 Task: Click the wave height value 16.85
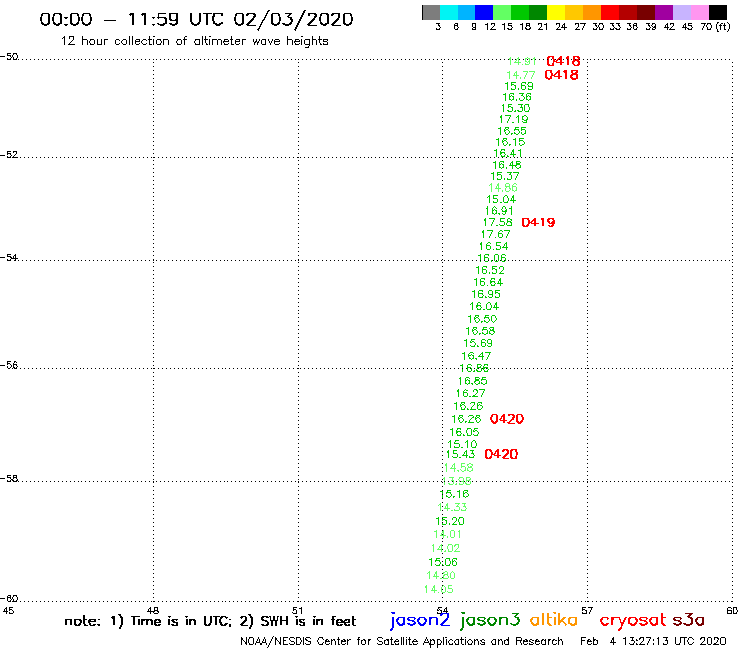click(x=472, y=381)
